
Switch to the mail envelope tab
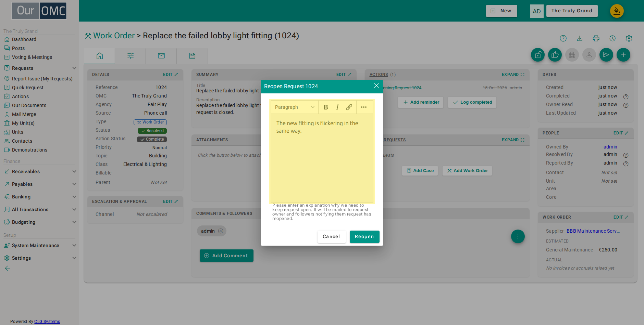(161, 56)
